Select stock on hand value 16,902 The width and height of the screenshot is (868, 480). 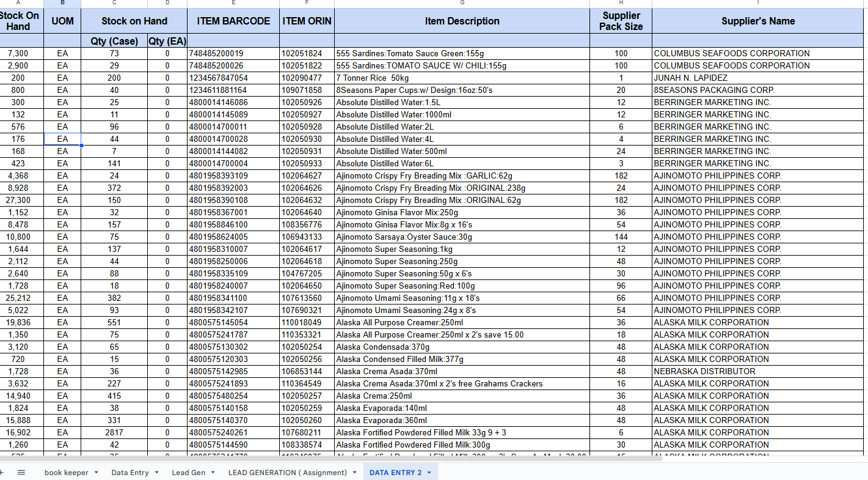pos(21,432)
